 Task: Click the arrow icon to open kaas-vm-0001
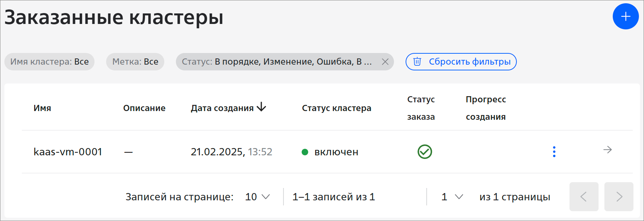coord(608,150)
